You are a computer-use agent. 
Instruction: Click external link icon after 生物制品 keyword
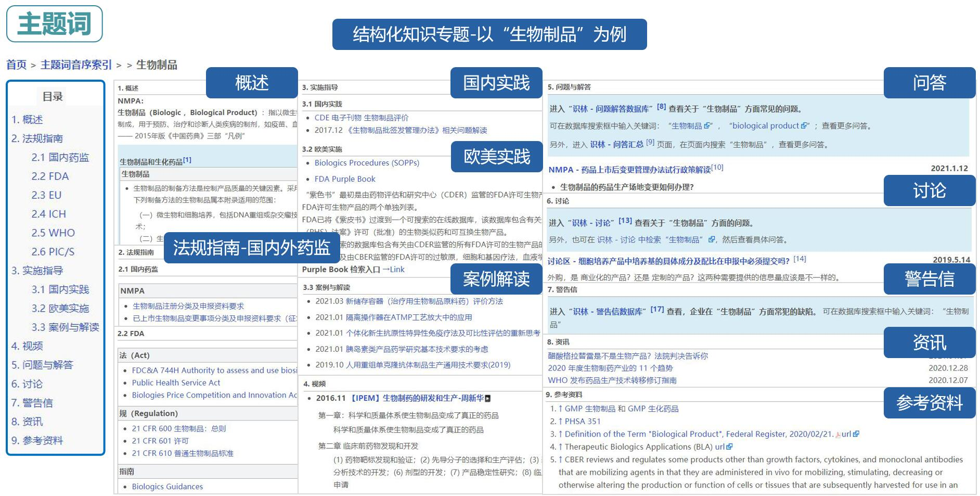click(707, 126)
